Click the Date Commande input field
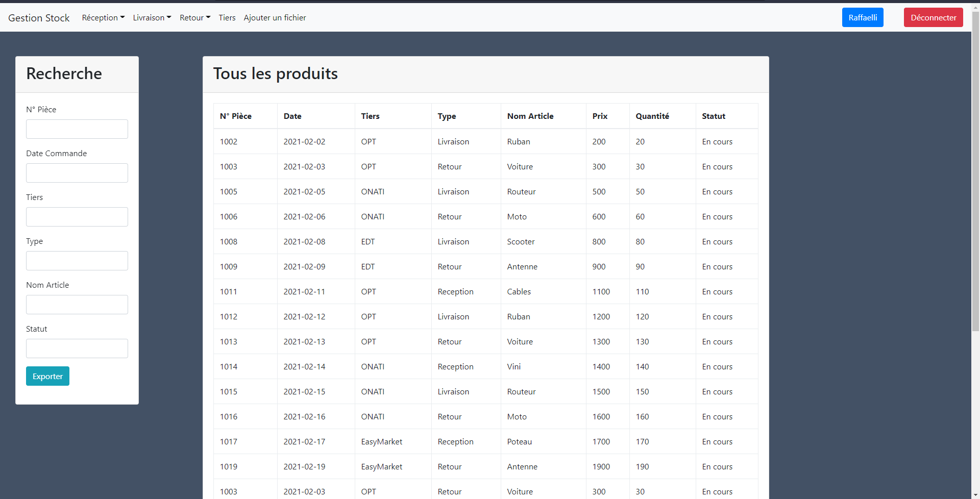980x499 pixels. coord(77,173)
